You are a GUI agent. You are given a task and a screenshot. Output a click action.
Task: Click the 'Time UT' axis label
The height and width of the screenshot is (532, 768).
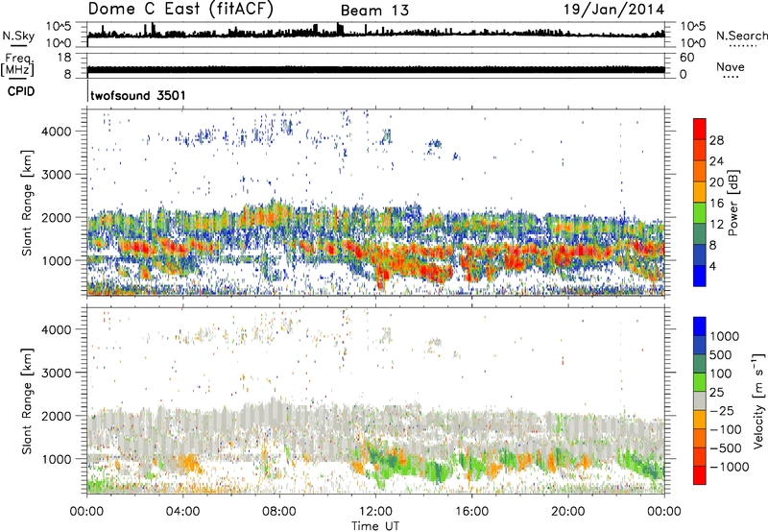375,526
